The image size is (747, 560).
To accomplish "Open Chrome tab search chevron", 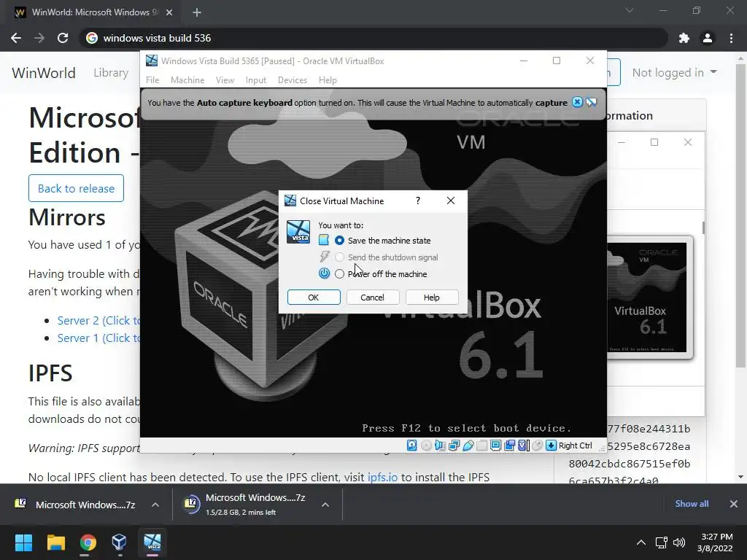I will (630, 10).
